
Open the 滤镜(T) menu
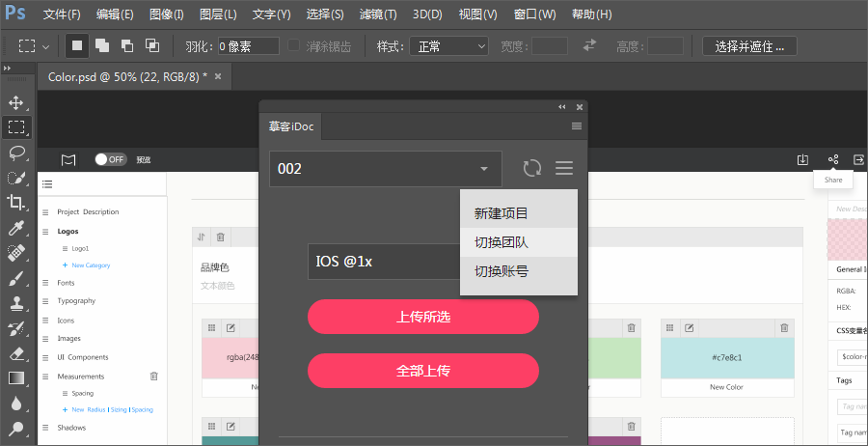378,14
